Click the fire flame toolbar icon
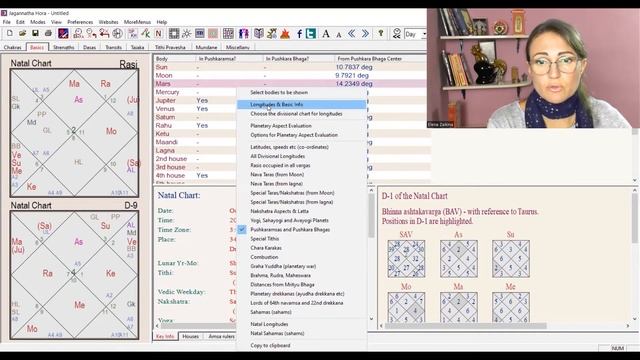 (x=285, y=33)
